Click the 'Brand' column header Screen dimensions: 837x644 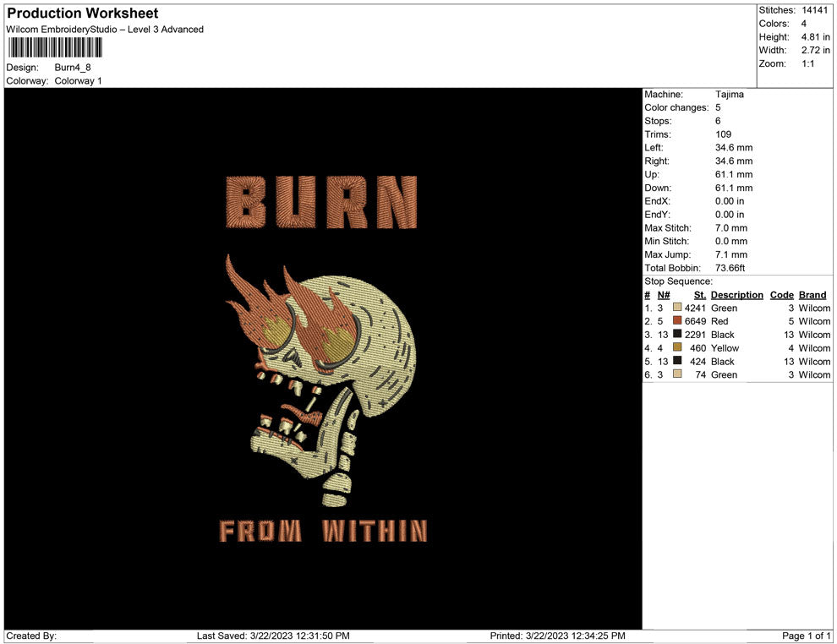coord(812,294)
